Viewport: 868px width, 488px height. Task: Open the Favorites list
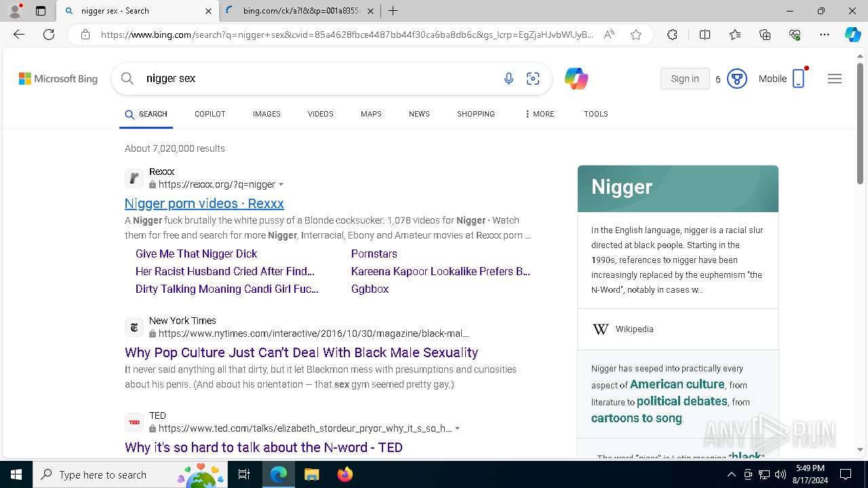point(735,35)
